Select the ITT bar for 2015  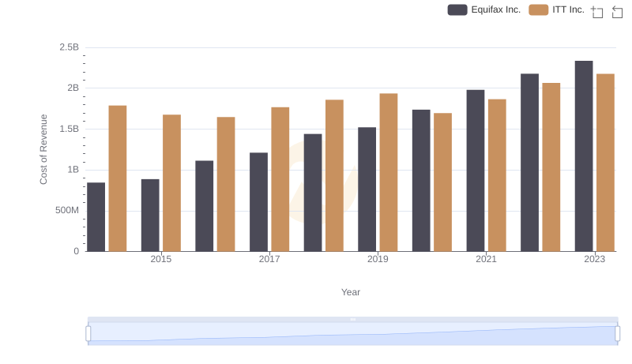coord(171,183)
